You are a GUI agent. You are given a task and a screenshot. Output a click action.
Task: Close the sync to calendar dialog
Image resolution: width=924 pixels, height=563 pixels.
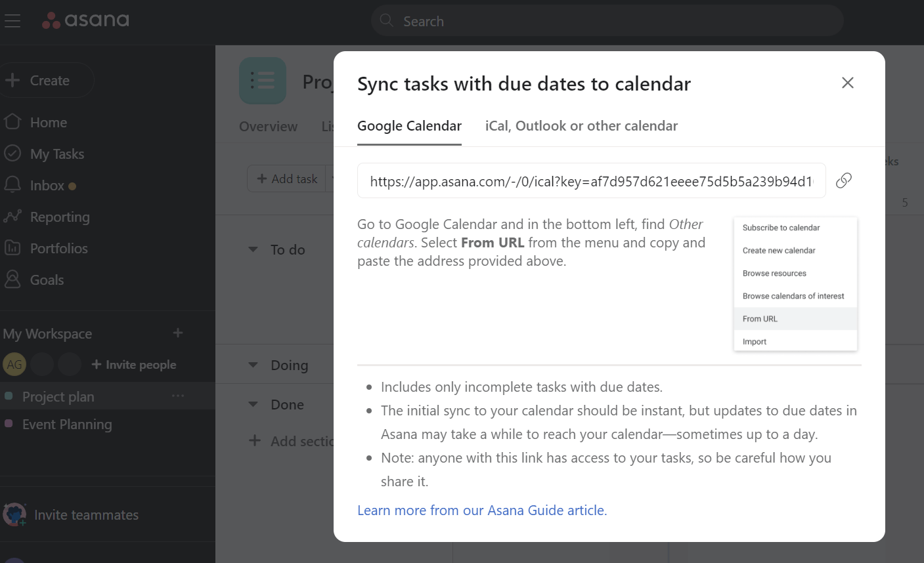pyautogui.click(x=848, y=83)
